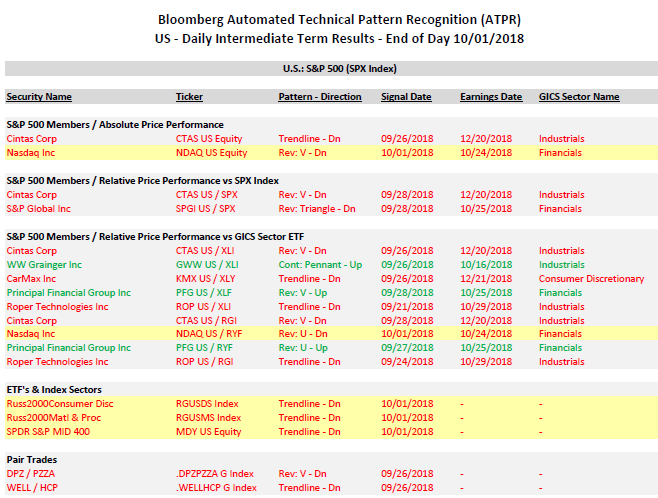Click Nasdaq Inc in the Absolute Price Performance section
658x498 pixels.
coord(31,153)
